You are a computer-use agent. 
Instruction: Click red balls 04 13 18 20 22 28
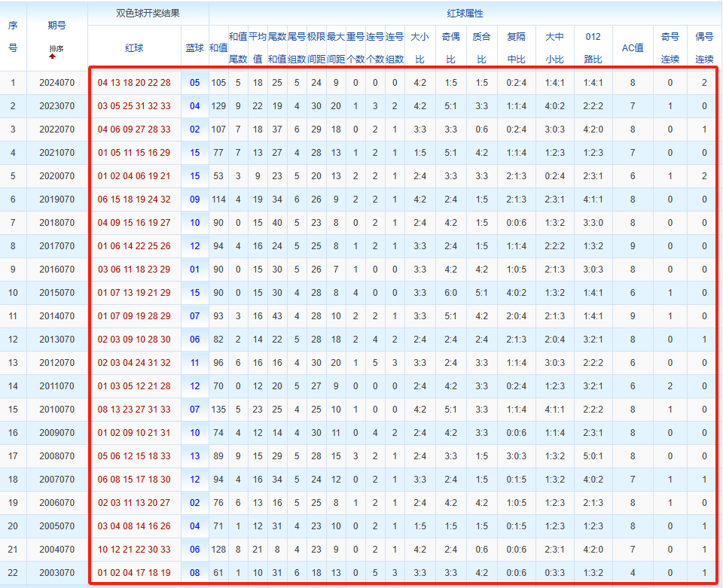click(134, 83)
